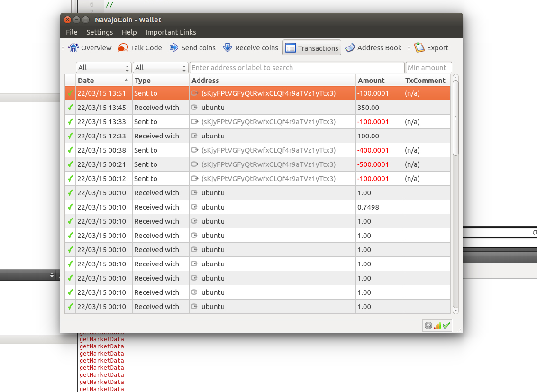
Task: Focus the Min amount field
Action: [429, 68]
